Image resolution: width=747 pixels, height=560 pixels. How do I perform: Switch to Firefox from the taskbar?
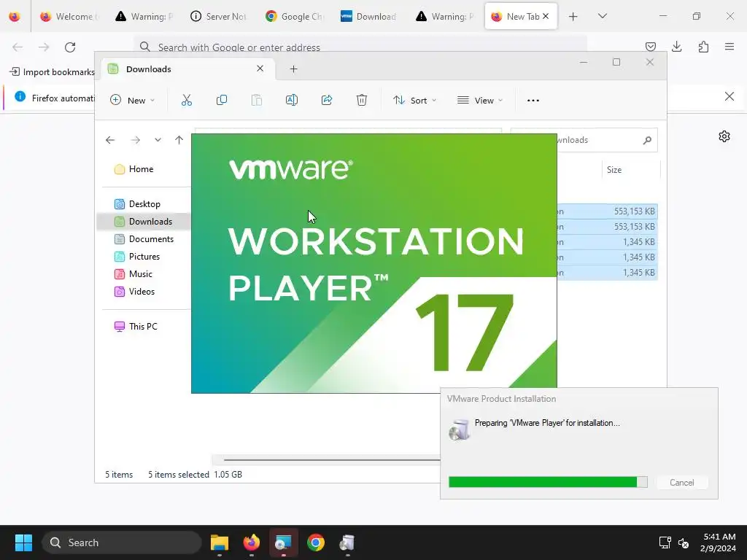click(252, 542)
